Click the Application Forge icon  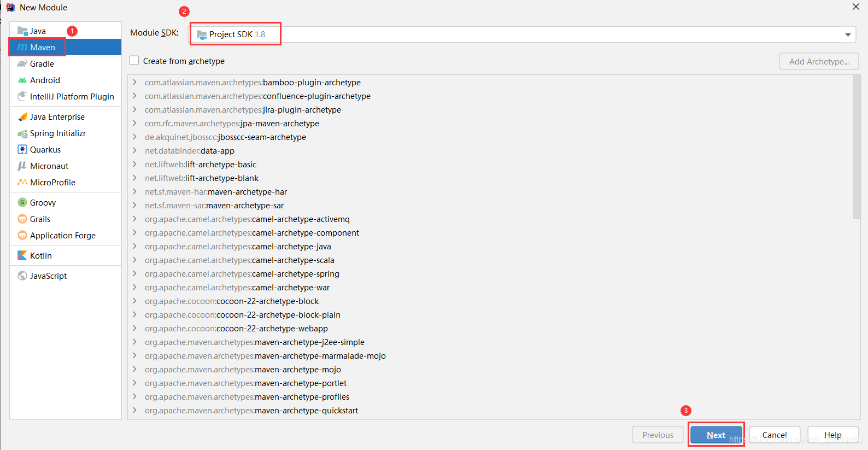coord(22,236)
